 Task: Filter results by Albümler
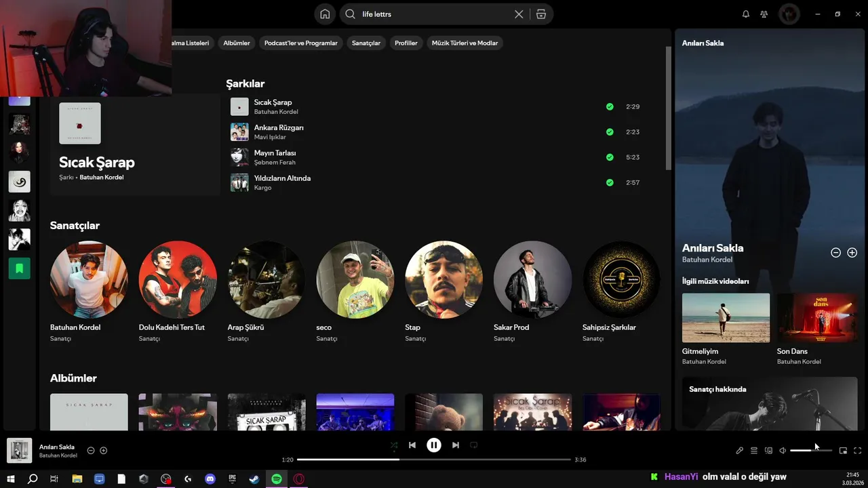coord(237,43)
